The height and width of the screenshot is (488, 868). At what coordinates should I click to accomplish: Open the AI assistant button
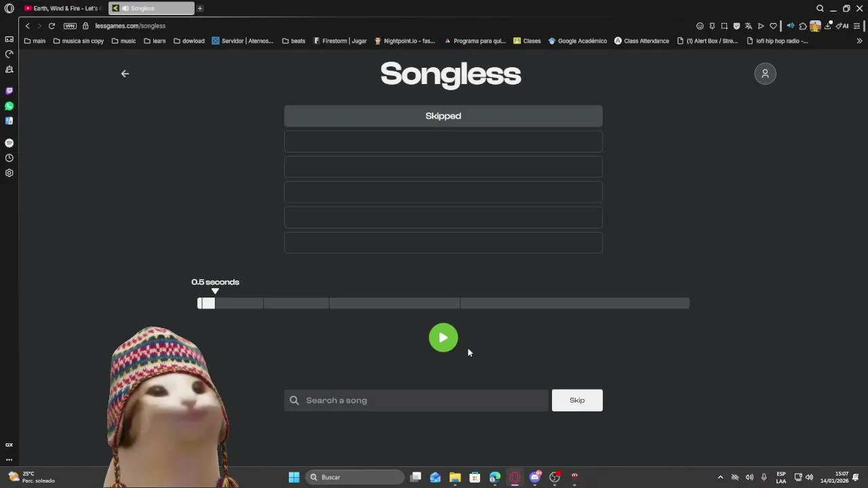click(842, 26)
